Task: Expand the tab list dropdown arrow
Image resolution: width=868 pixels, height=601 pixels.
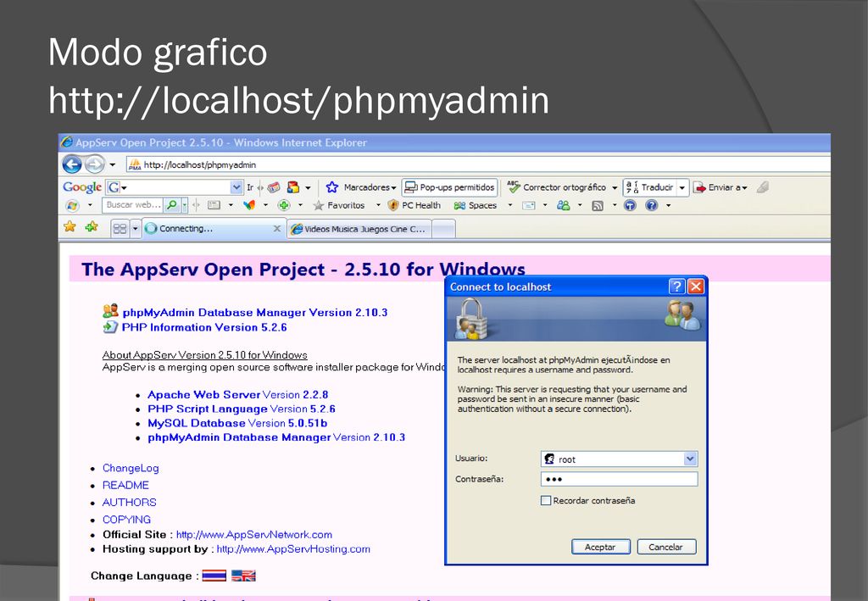Action: tap(135, 229)
